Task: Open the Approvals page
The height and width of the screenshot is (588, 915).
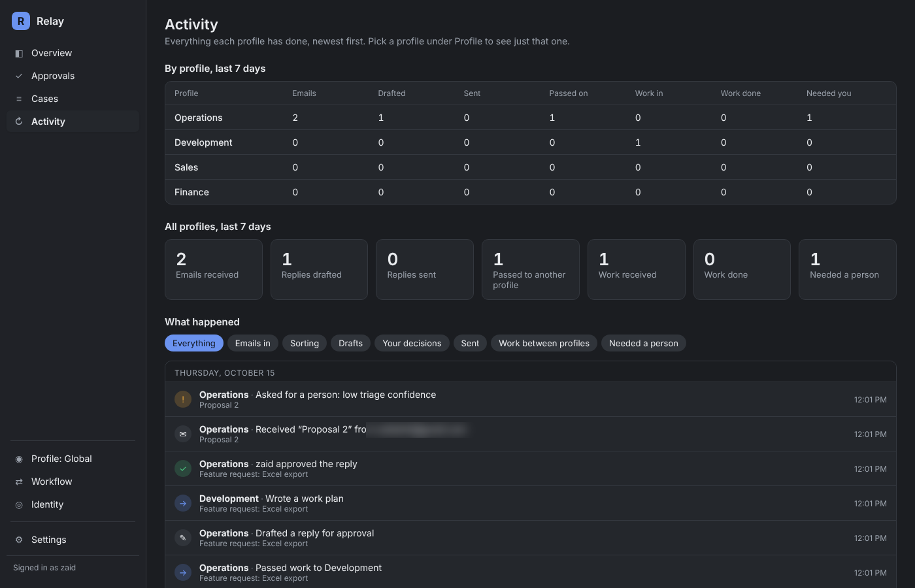Action: (73, 76)
